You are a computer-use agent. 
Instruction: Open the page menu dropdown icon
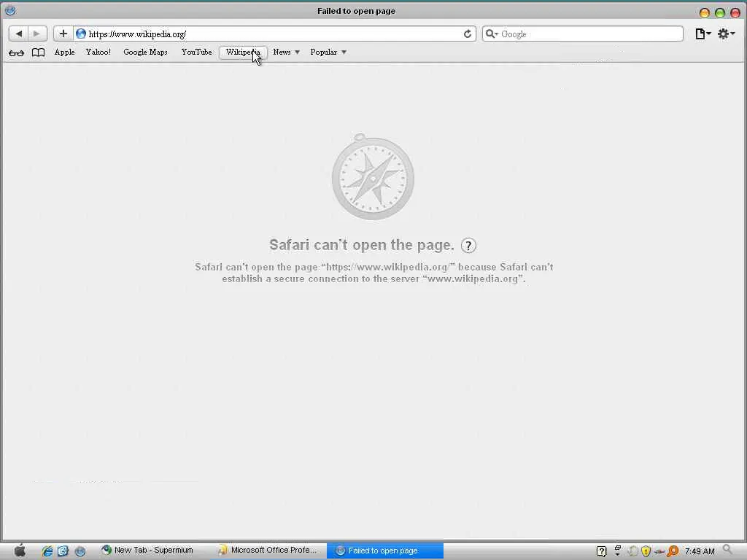(703, 34)
